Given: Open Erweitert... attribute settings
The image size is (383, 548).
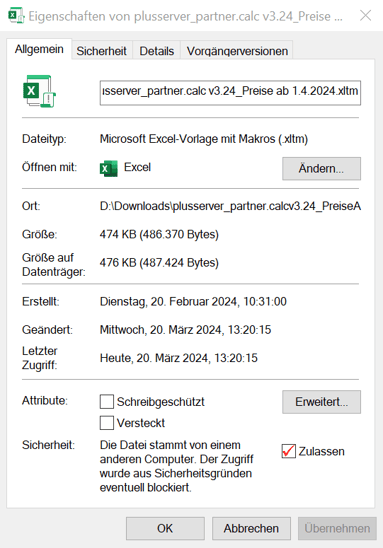Looking at the screenshot, I should [321, 402].
